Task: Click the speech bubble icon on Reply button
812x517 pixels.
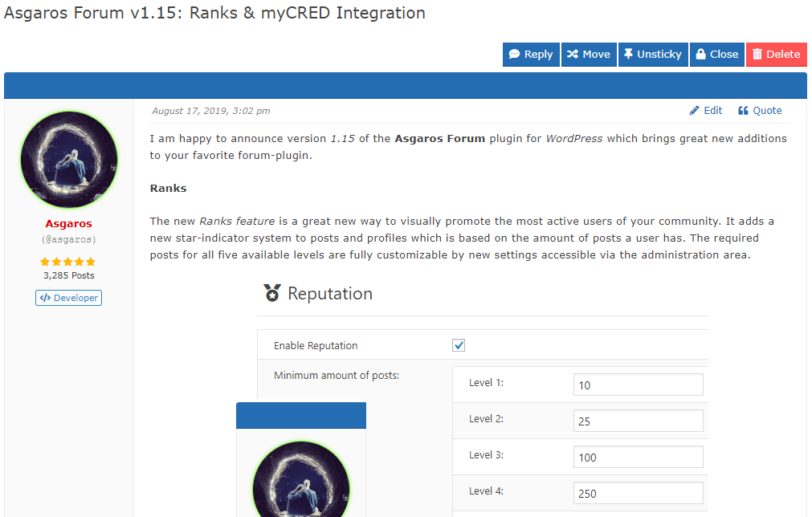Action: 514,54
